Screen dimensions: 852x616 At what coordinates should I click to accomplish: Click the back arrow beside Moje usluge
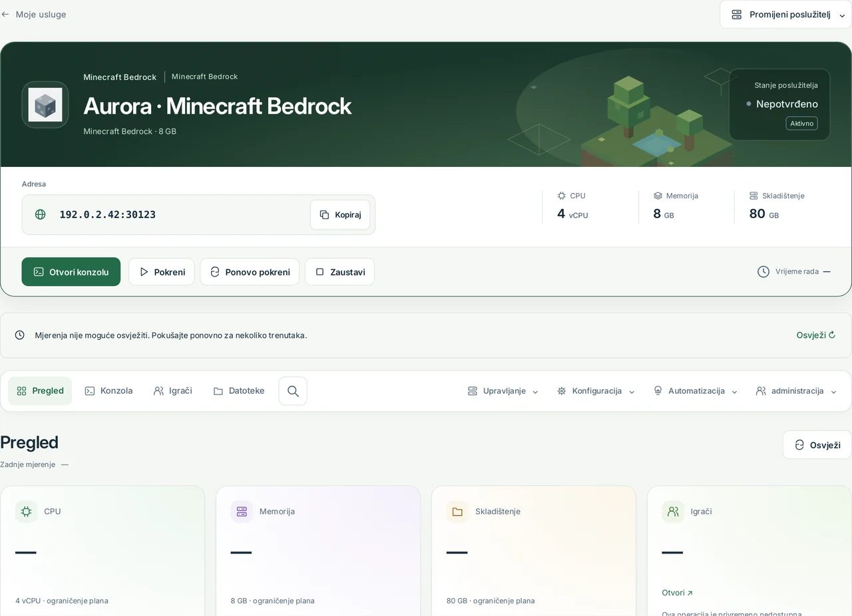coord(5,14)
